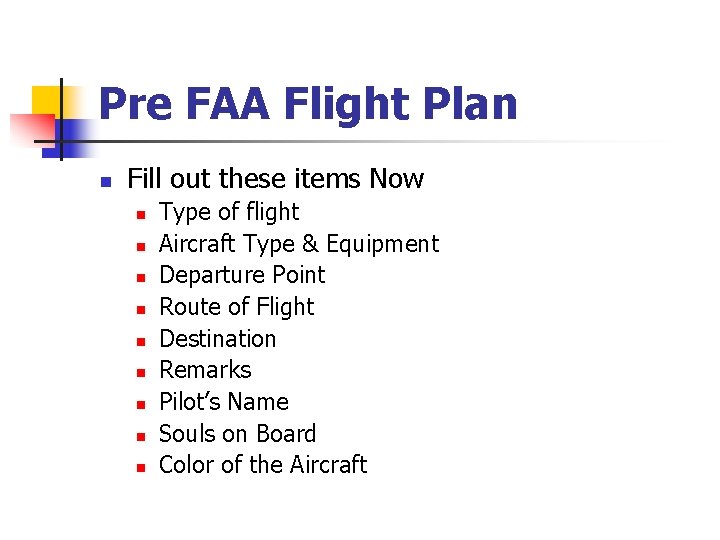Click the Type of flight item
This screenshot has width=720, height=540.
coord(229,212)
